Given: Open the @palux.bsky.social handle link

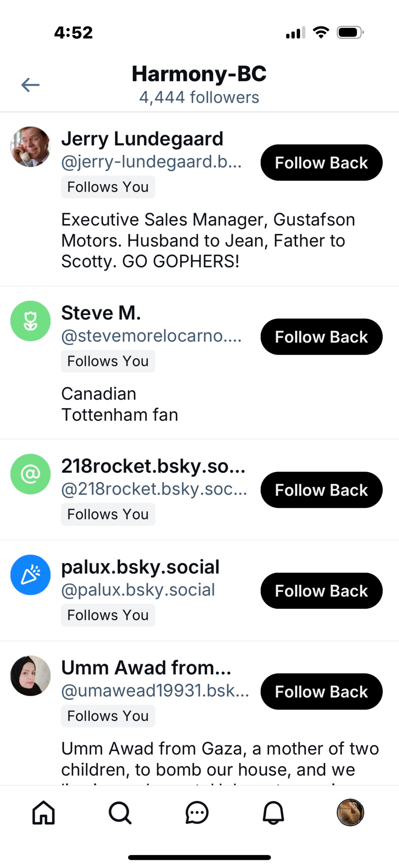Looking at the screenshot, I should (138, 590).
